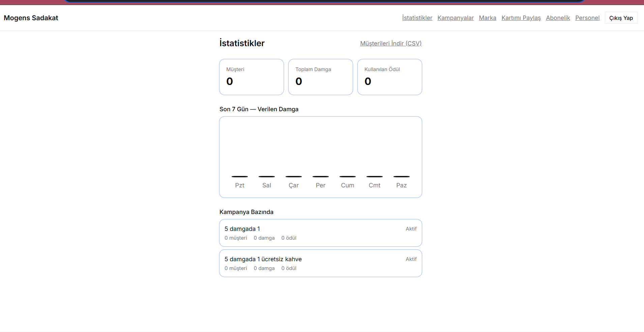Click the Sal day label
Viewport: 644px width, 332px height.
(267, 185)
